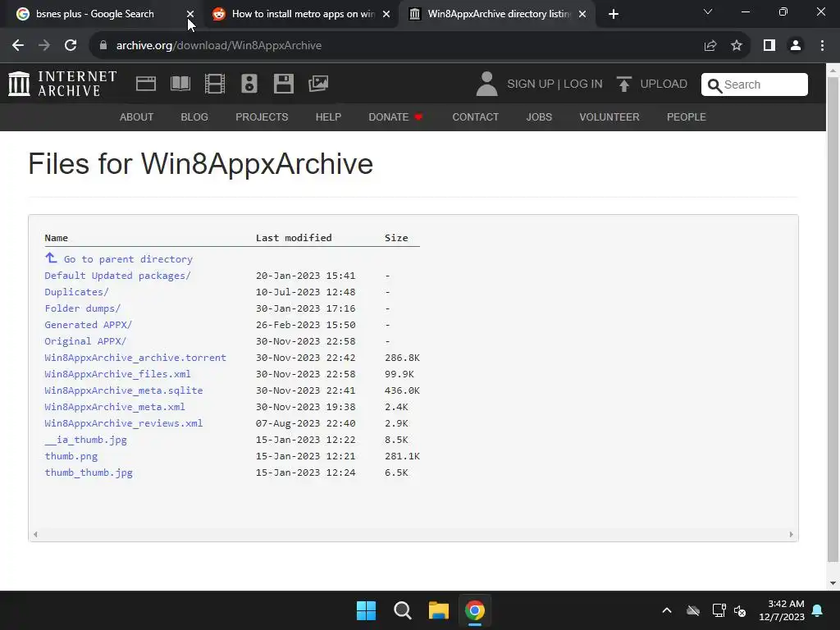Select the Win8AppxArchive directory listing tab
Viewport: 840px width, 630px height.
[x=500, y=14]
